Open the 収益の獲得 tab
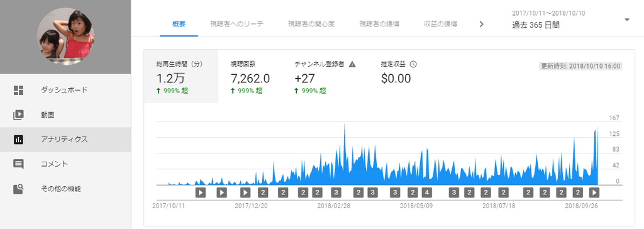 441,24
